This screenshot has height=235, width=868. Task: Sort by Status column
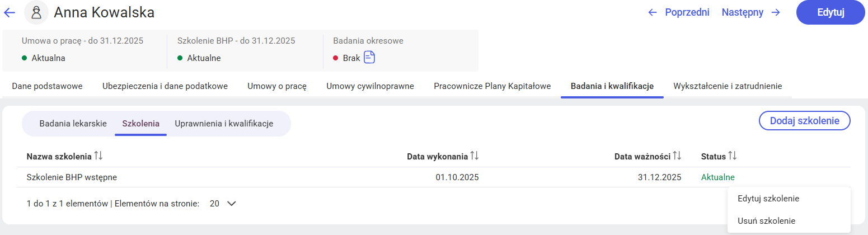733,157
